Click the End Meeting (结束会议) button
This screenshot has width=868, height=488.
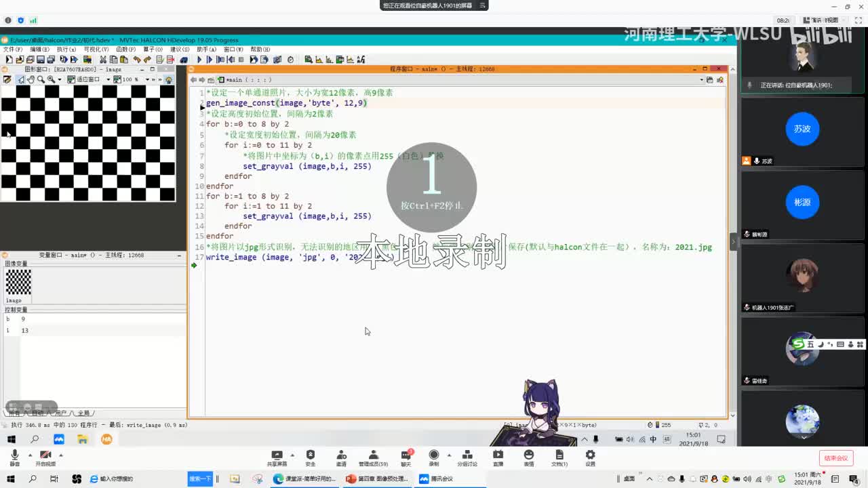836,458
